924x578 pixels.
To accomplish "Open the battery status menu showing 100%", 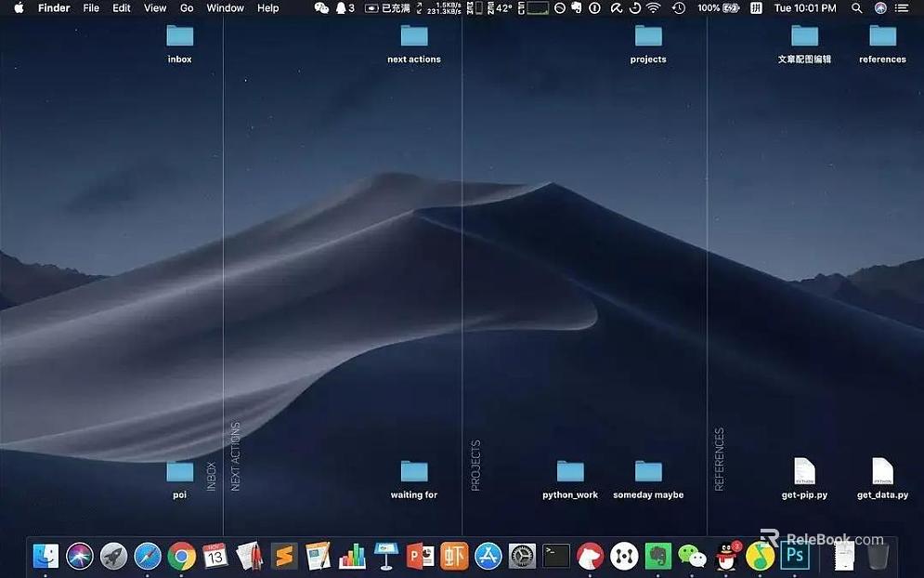I will point(721,8).
